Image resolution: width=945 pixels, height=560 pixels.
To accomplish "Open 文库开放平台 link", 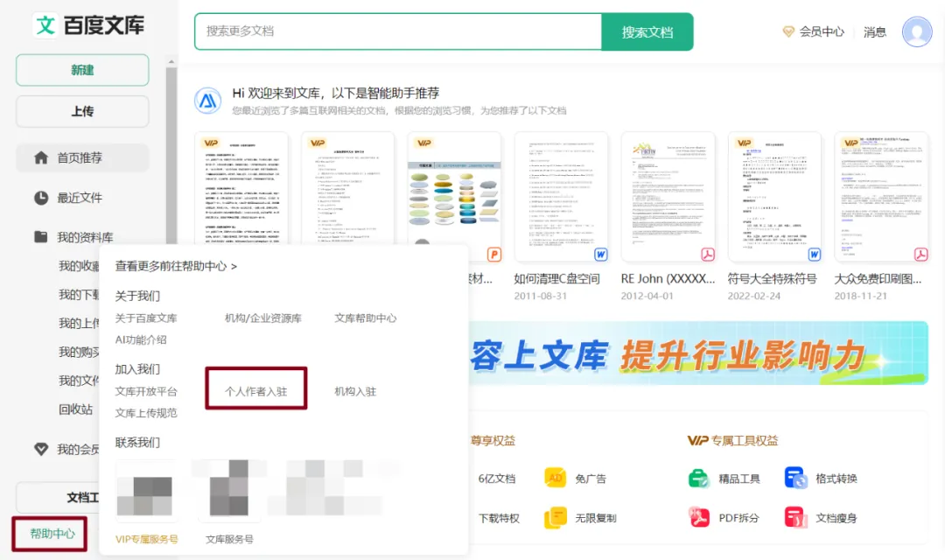I will 146,391.
